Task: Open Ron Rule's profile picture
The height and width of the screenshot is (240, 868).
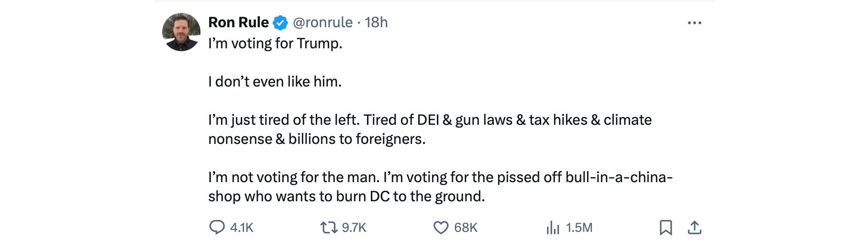Action: [x=181, y=32]
